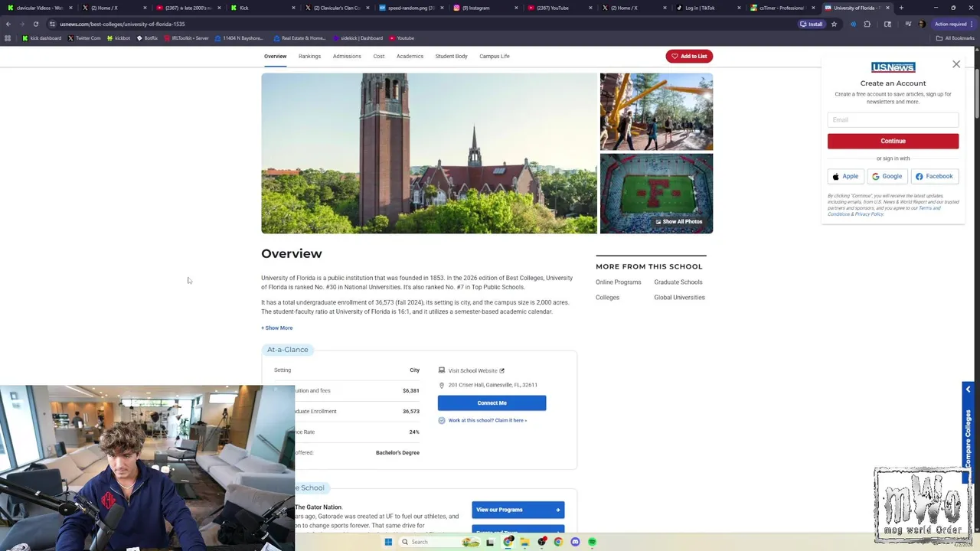
Task: View the Campus Life tab
Action: pos(494,56)
